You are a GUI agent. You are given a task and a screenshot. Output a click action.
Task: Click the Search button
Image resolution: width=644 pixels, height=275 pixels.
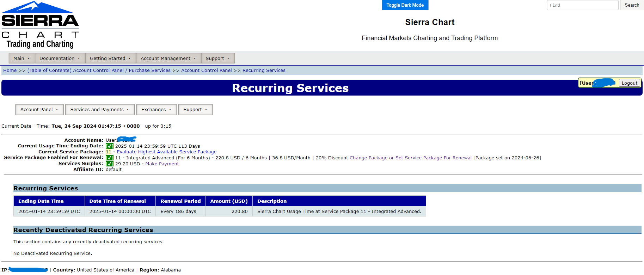632,5
